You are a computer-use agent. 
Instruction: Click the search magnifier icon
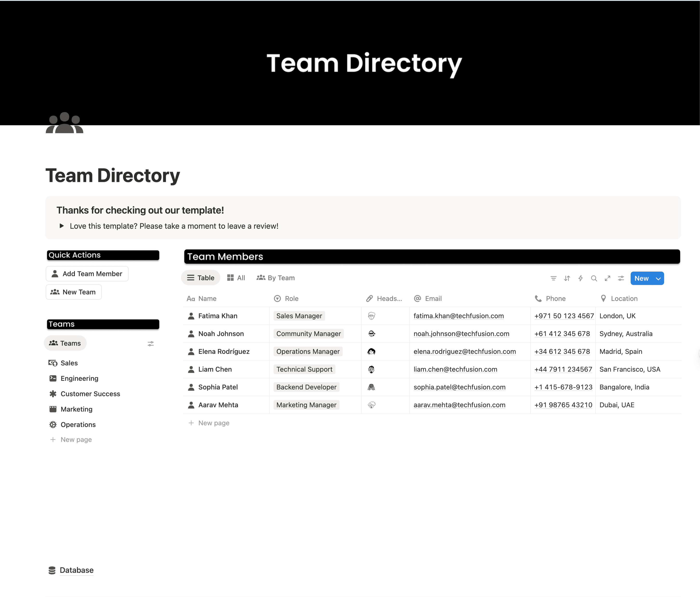pos(594,278)
